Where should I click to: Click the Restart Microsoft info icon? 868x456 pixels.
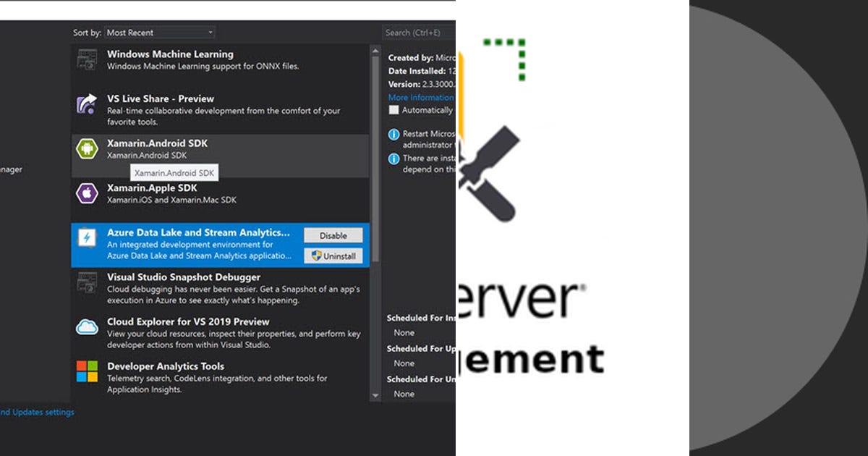click(x=394, y=134)
